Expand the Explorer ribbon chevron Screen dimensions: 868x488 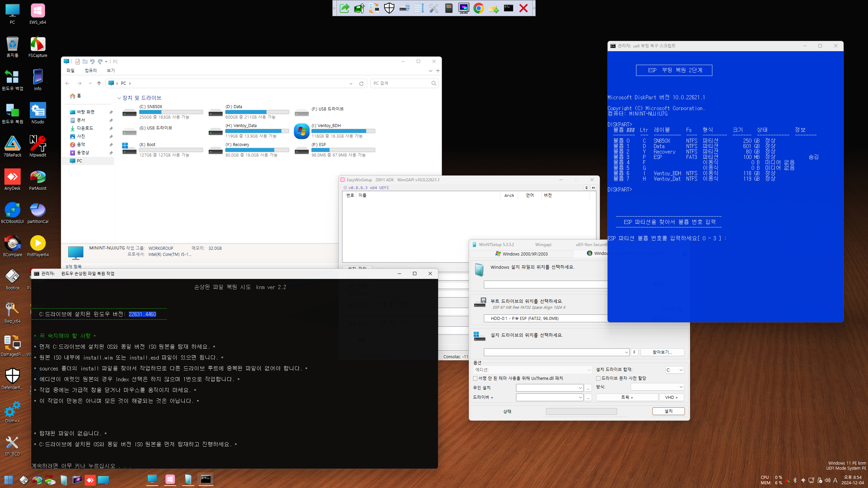click(430, 70)
